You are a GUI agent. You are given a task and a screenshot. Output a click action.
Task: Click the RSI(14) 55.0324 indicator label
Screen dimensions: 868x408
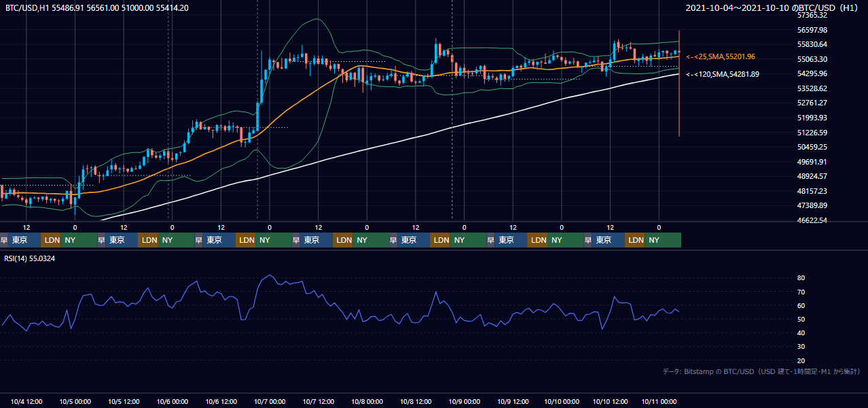[x=30, y=258]
